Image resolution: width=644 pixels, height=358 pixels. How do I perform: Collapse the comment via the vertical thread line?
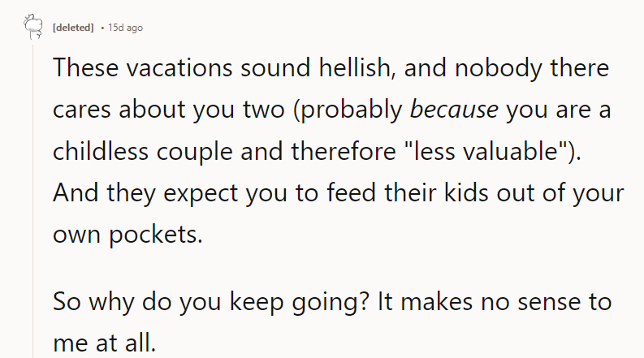tap(32, 201)
